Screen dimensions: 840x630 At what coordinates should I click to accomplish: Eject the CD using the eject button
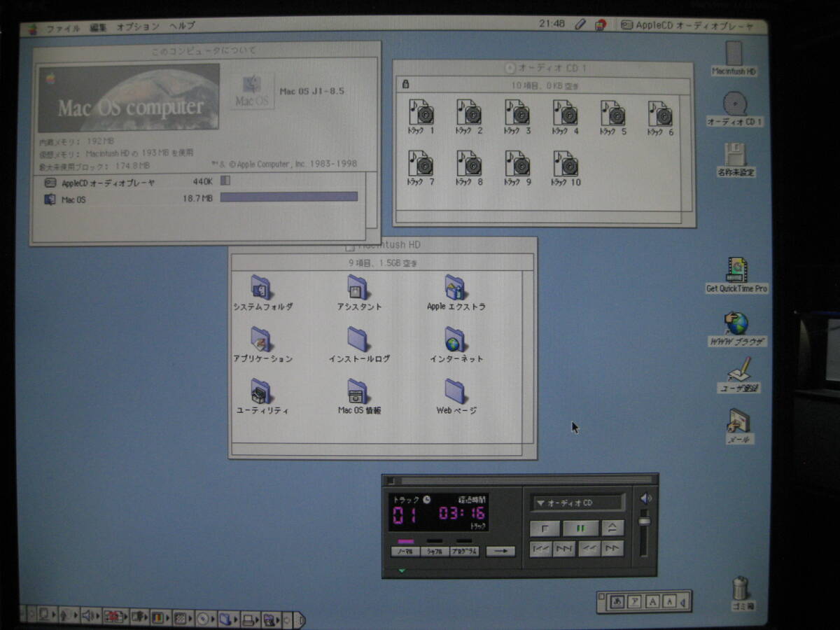pyautogui.click(x=612, y=528)
